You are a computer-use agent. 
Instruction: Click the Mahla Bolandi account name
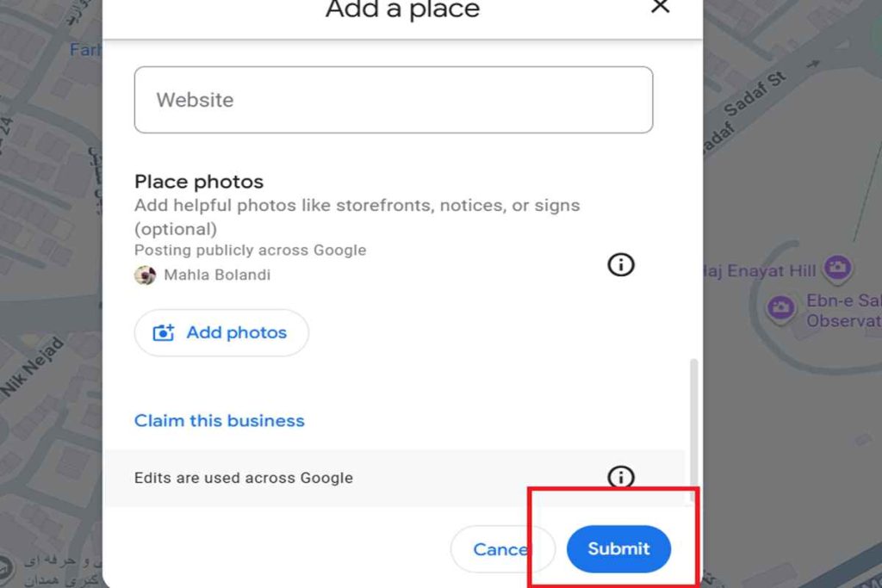(217, 275)
